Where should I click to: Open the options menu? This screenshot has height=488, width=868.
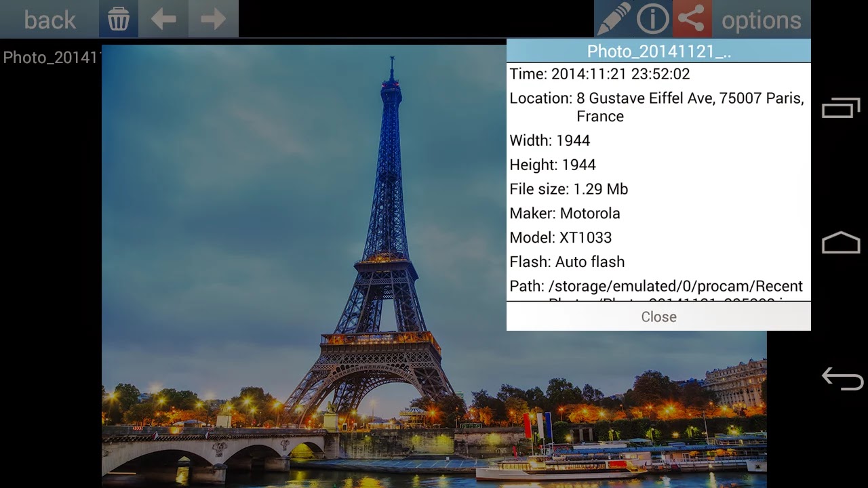762,20
